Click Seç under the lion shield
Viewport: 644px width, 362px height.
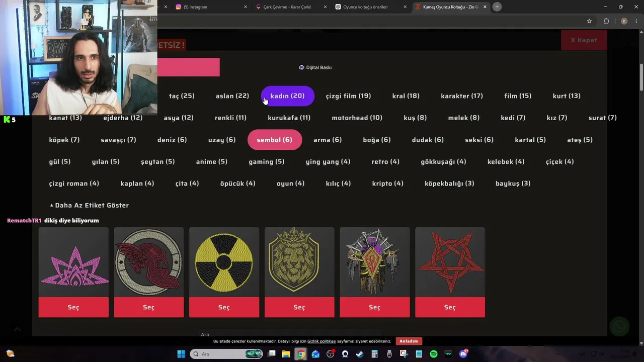[x=299, y=307]
